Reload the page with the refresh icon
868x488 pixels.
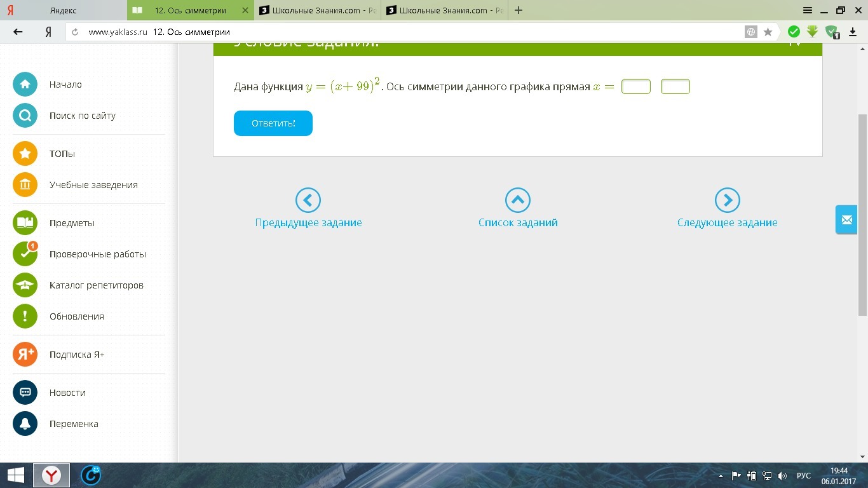click(x=76, y=32)
